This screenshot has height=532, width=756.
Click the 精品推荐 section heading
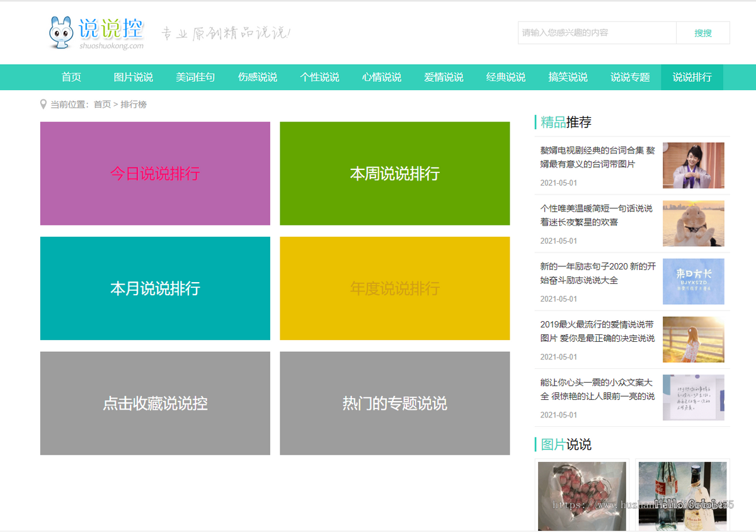[x=566, y=122]
